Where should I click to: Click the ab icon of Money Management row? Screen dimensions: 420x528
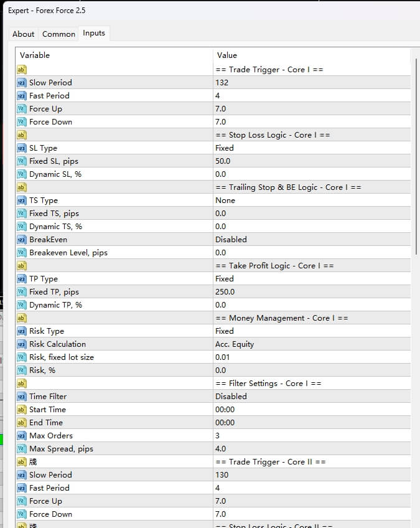pos(21,318)
